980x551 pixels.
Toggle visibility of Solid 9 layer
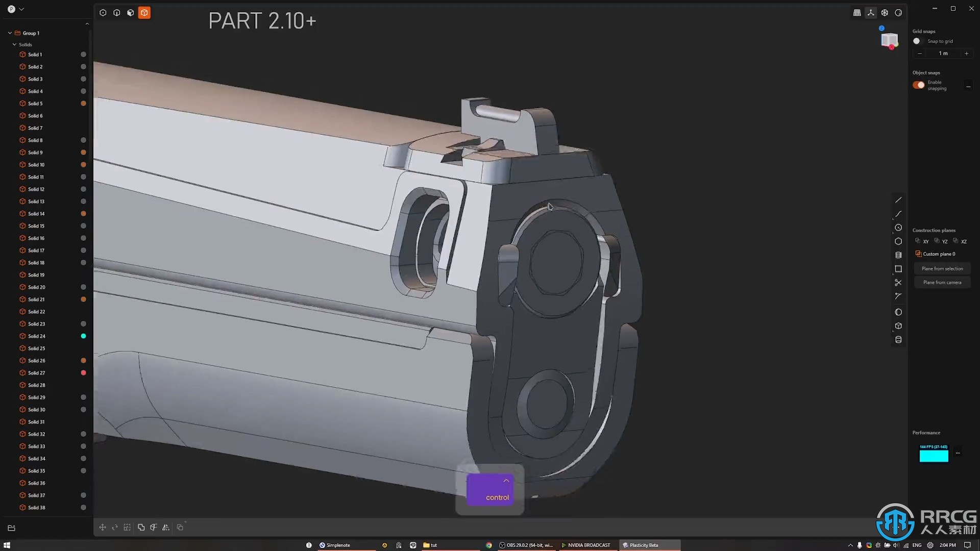click(84, 152)
